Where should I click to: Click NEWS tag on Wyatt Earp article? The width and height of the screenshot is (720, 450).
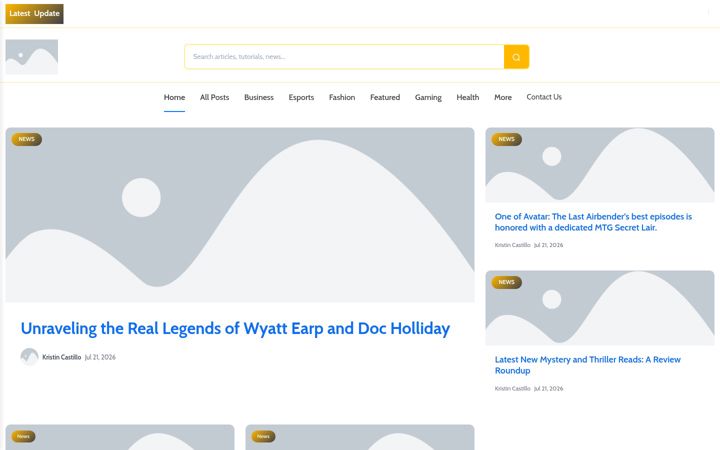(x=27, y=139)
